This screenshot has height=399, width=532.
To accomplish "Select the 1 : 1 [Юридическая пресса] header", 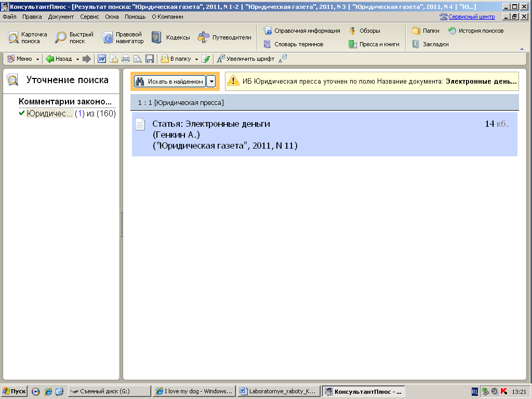I will (x=324, y=102).
